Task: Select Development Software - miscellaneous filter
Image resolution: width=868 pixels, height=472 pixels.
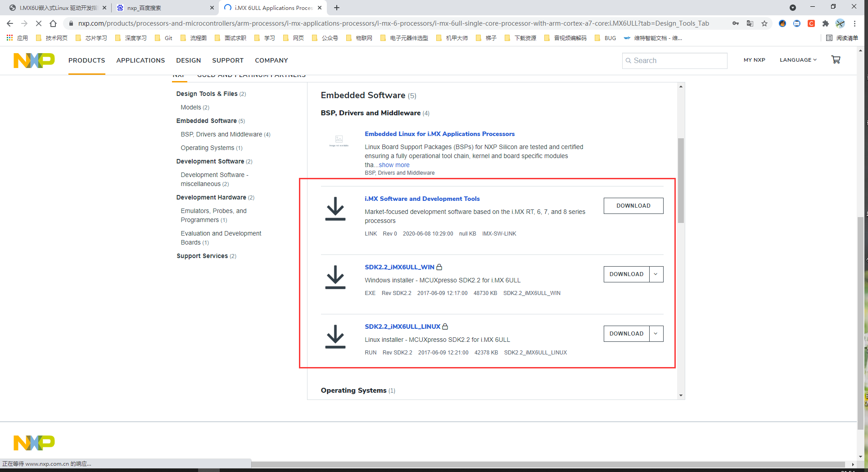Action: (215, 179)
